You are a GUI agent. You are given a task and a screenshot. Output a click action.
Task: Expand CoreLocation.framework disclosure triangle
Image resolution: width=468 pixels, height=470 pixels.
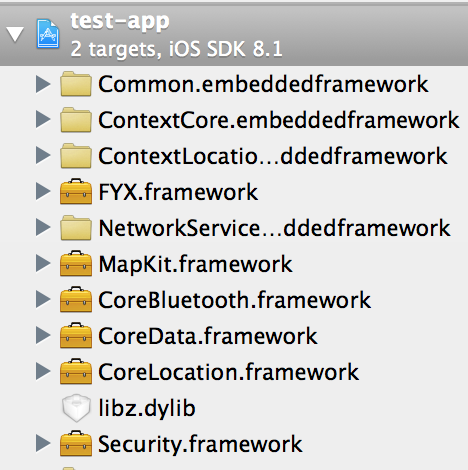pos(43,372)
